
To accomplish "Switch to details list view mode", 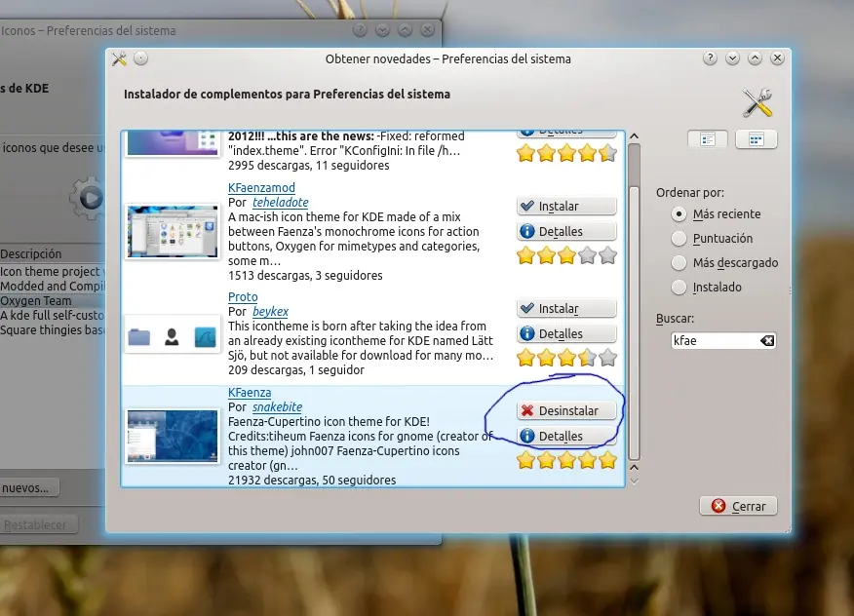I will [708, 140].
